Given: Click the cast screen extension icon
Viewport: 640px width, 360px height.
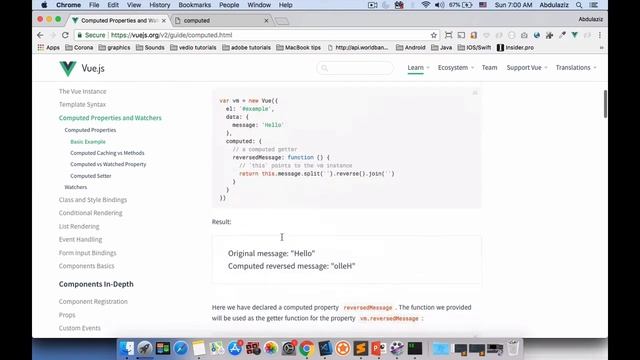Looking at the screenshot, I should pos(461,35).
